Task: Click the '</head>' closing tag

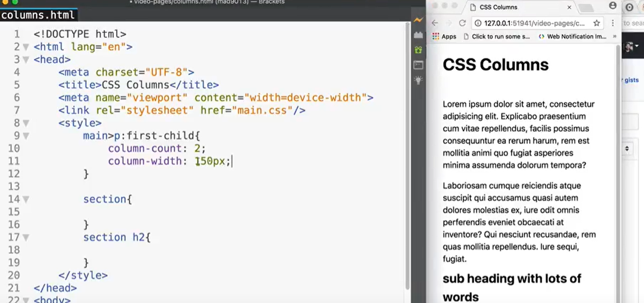Action: tap(55, 288)
